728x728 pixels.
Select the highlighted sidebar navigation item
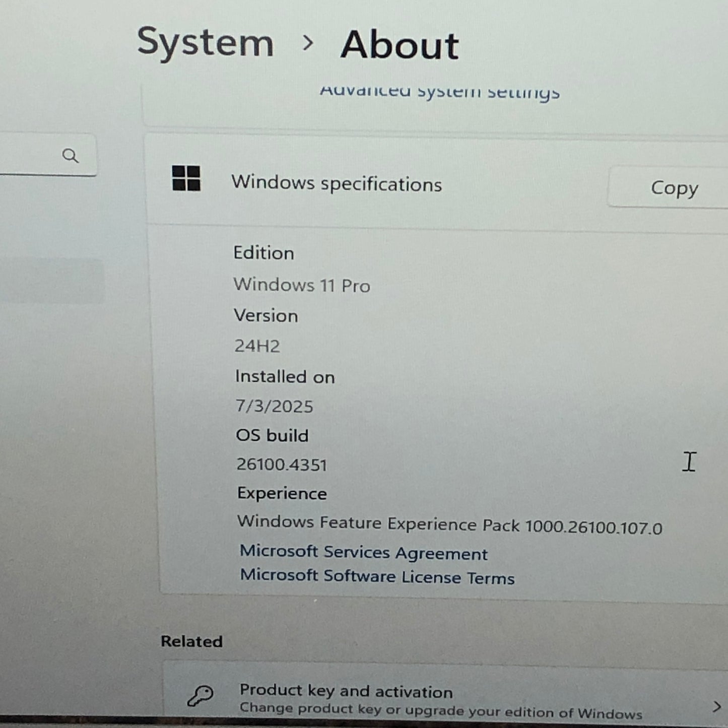point(50,281)
